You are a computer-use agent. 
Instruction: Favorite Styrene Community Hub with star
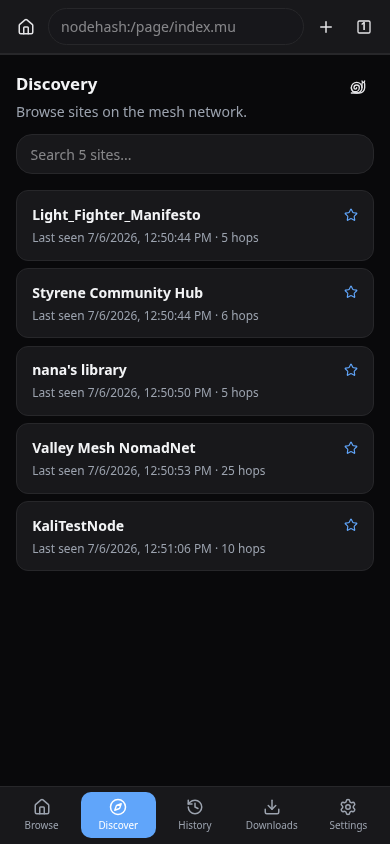tap(351, 292)
